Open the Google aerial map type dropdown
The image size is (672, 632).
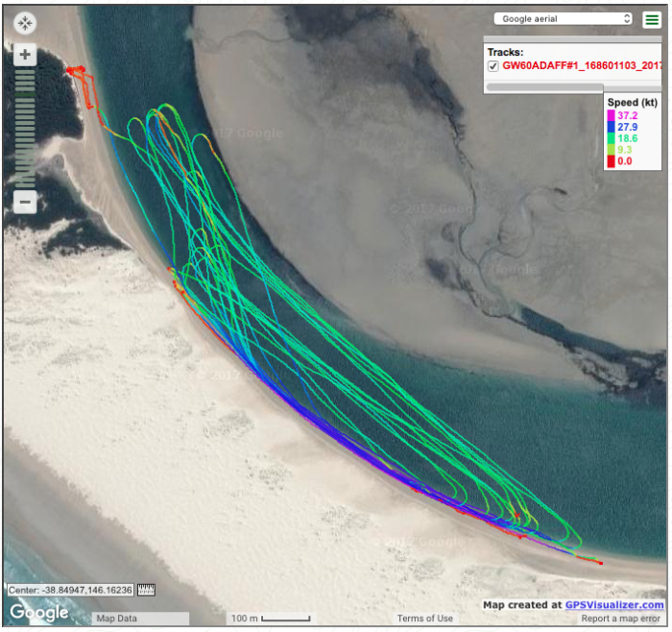pyautogui.click(x=564, y=18)
